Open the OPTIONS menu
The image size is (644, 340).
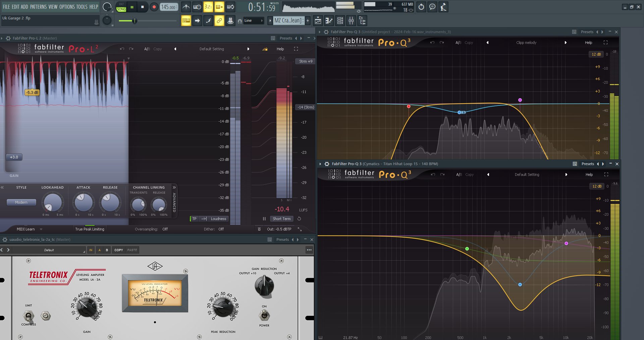[x=67, y=7]
